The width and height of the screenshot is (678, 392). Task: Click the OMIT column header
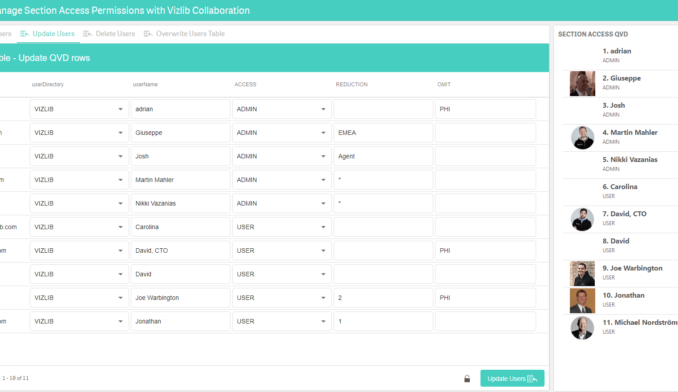pos(444,84)
